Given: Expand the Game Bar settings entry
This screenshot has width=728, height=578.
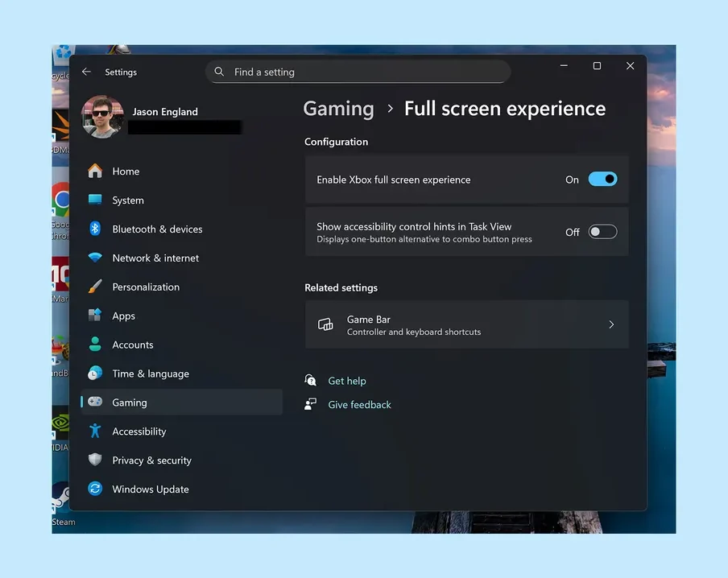Looking at the screenshot, I should [x=467, y=324].
